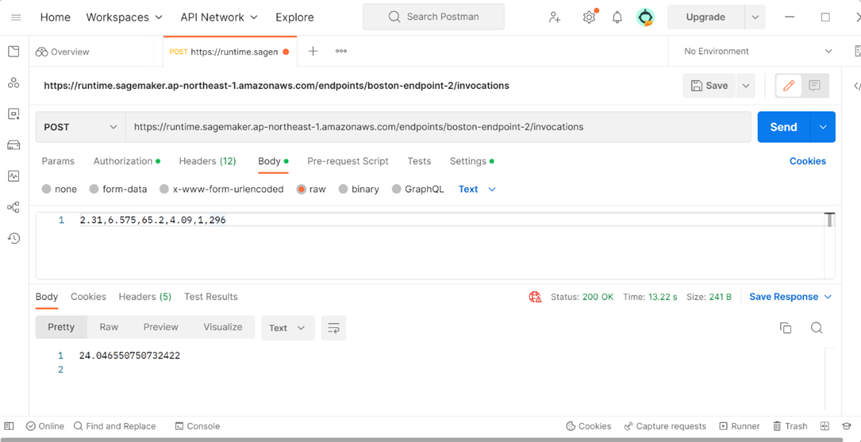The height and width of the screenshot is (442, 861).
Task: Open the response Cookies tab
Action: [x=88, y=296]
